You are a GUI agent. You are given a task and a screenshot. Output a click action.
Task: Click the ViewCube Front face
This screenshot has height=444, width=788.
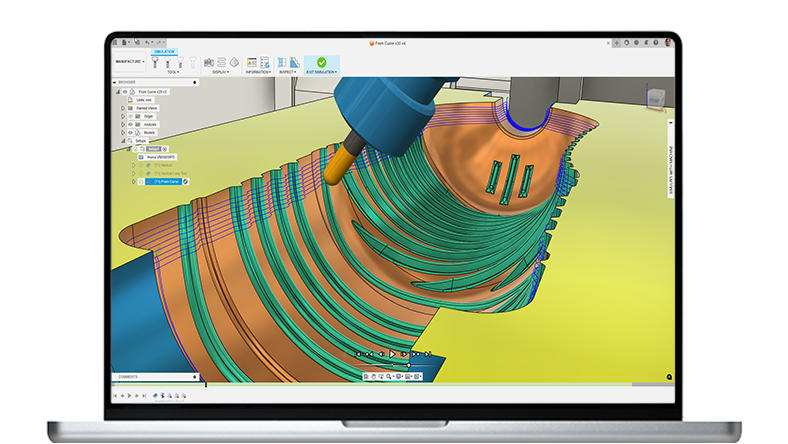coord(655,100)
